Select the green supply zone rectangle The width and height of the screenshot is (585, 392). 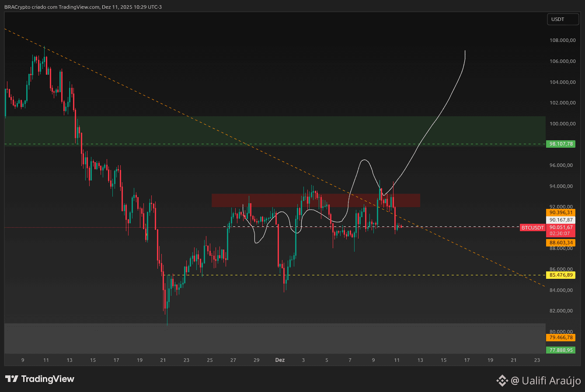click(x=275, y=131)
